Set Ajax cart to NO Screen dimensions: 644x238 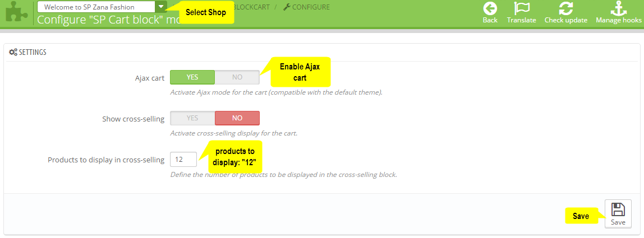pos(237,77)
